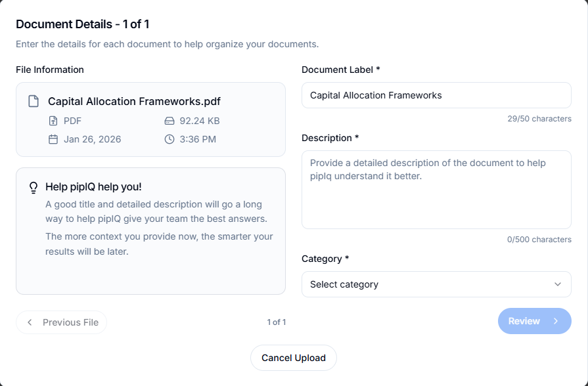This screenshot has width=588, height=386.
Task: Click the right arrow on the Review button
Action: click(556, 321)
